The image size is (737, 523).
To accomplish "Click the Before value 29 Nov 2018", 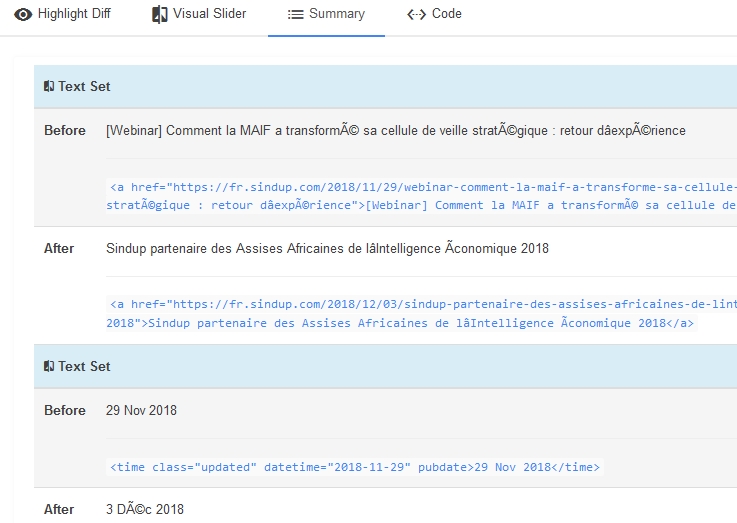I will point(141,410).
